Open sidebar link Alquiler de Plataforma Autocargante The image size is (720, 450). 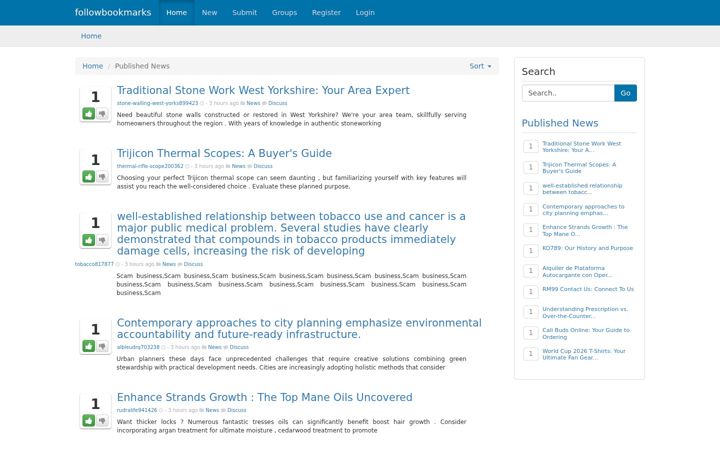[577, 271]
